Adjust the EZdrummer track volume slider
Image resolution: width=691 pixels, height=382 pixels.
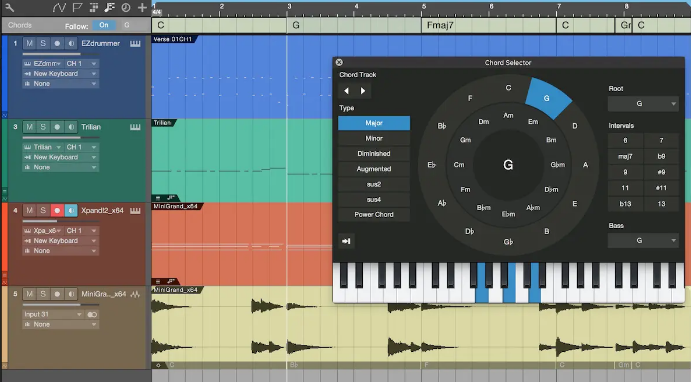(x=52, y=54)
